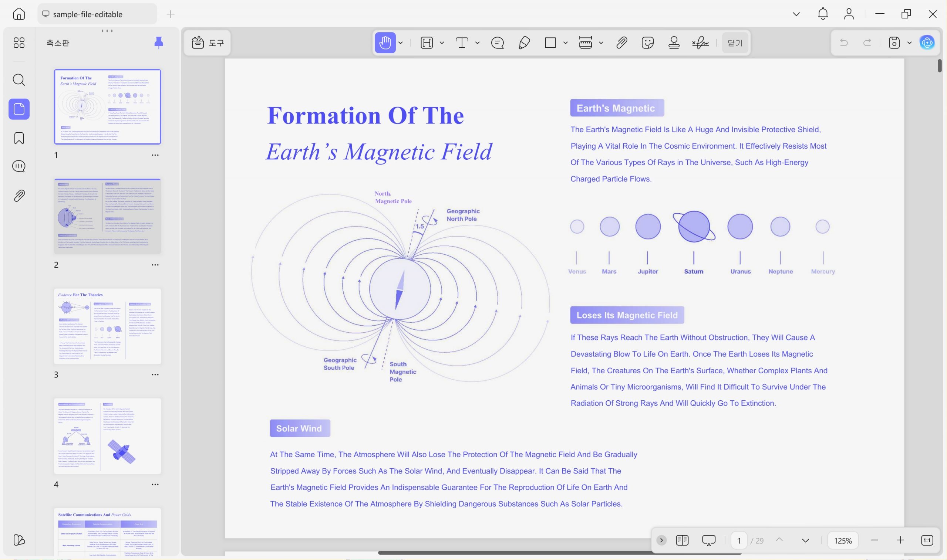Select the hand pan tool
Image resolution: width=947 pixels, height=560 pixels.
pos(385,43)
